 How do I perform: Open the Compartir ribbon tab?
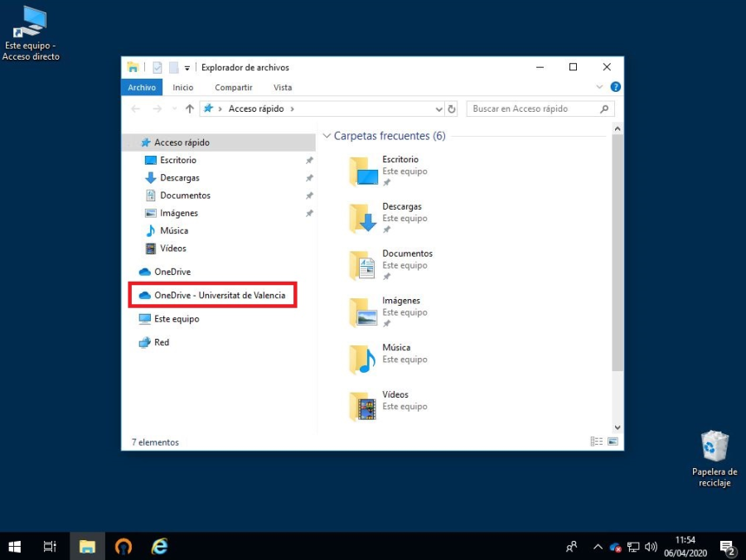pos(233,88)
